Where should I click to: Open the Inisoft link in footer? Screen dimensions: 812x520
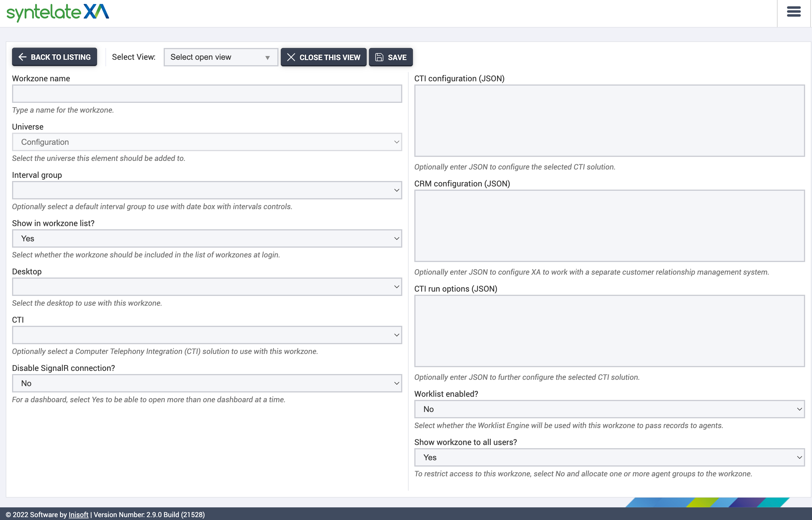[78, 515]
